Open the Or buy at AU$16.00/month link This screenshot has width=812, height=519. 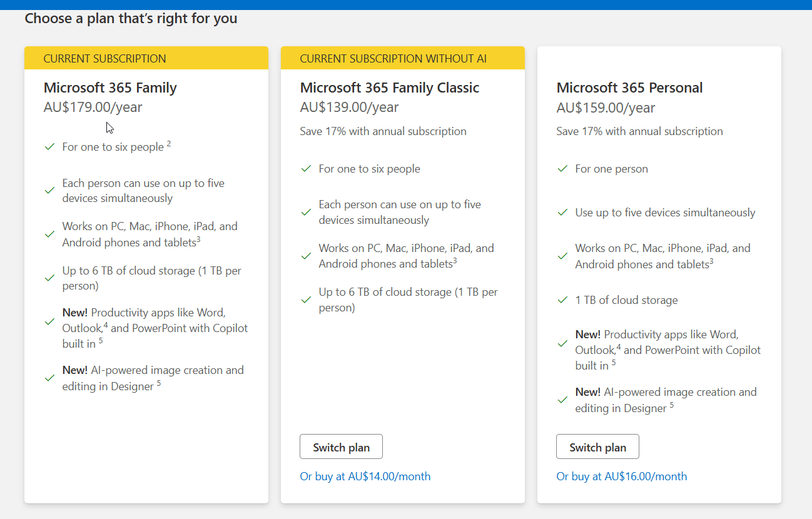[x=622, y=476]
